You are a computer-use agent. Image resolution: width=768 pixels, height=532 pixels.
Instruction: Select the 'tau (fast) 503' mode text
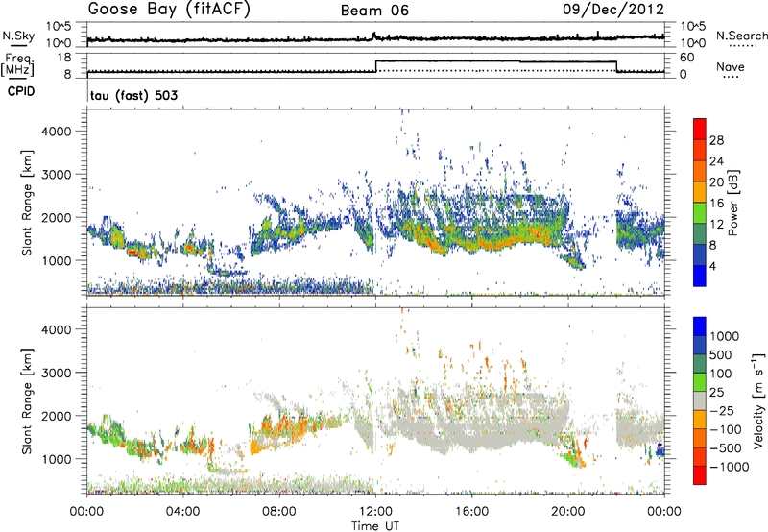pos(133,95)
